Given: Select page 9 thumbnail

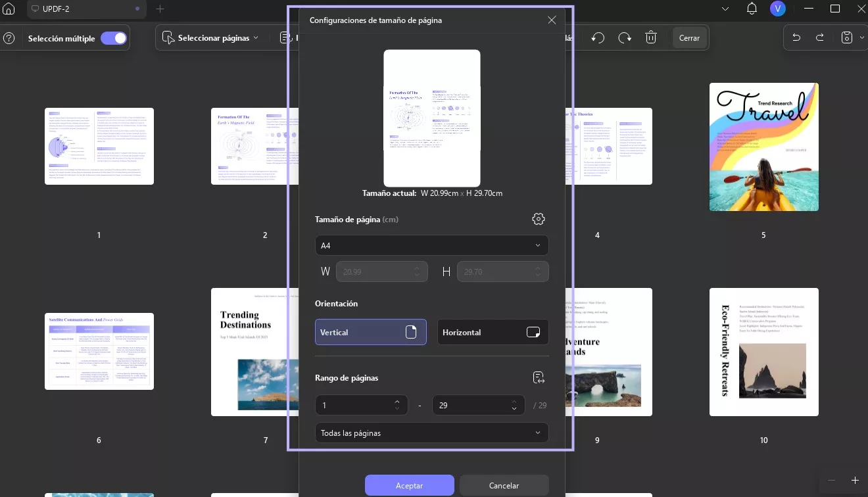Looking at the screenshot, I should [x=609, y=352].
